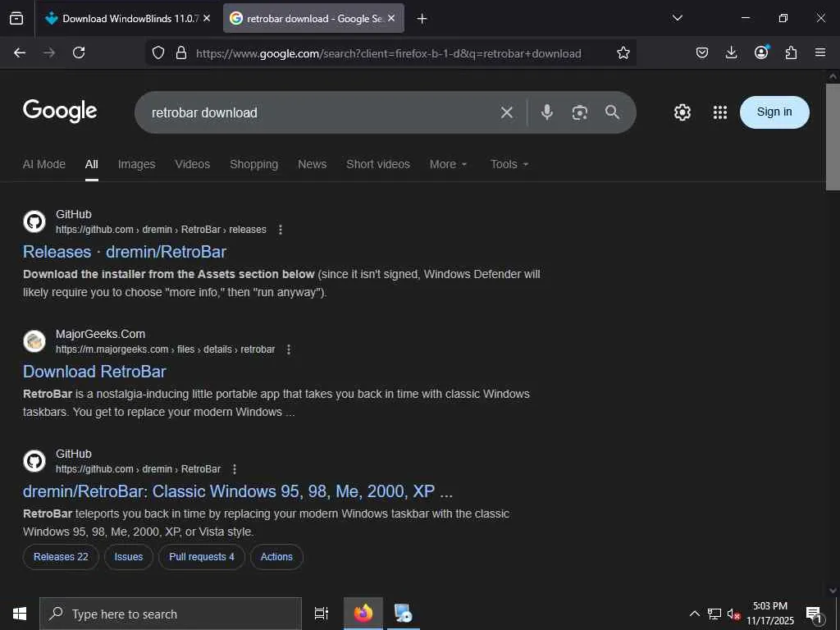Image resolution: width=840 pixels, height=630 pixels.
Task: Show Videos results
Action: 192,164
